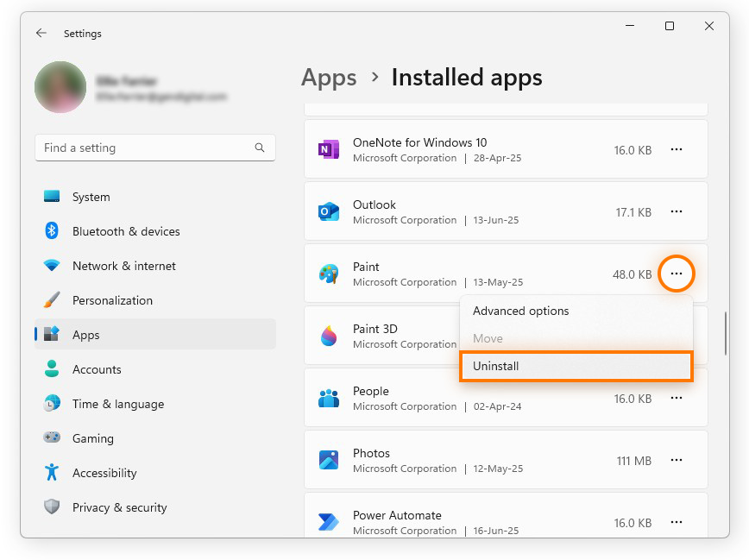The height and width of the screenshot is (560, 749).
Task: Open Privacy & security label
Action: (x=120, y=507)
